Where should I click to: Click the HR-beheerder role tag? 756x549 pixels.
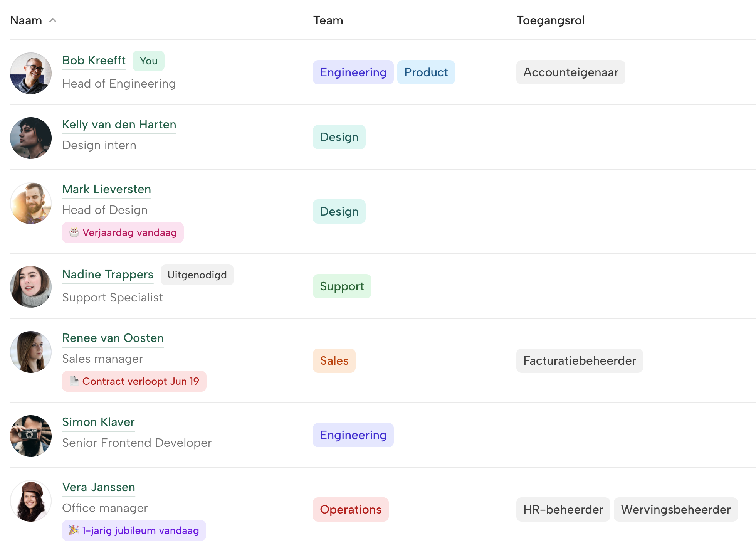point(563,510)
